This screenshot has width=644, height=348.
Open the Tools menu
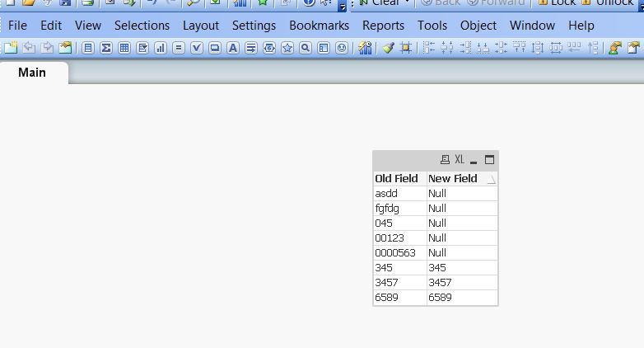(432, 26)
